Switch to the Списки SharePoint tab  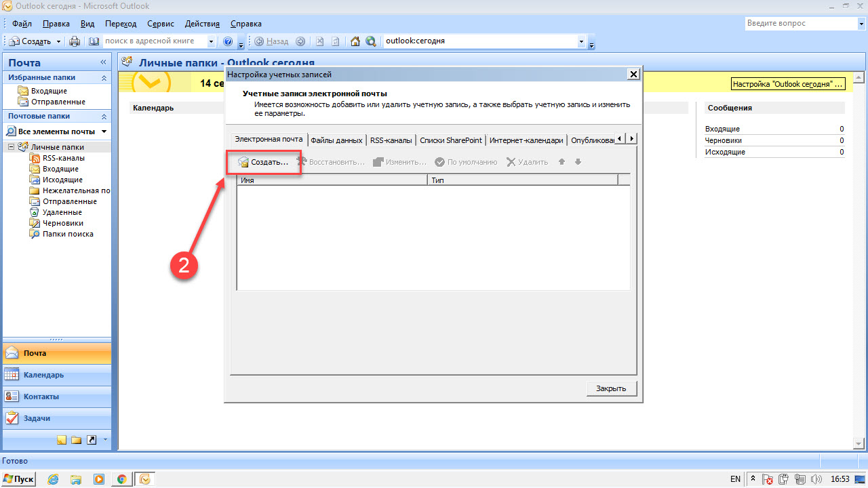(450, 140)
